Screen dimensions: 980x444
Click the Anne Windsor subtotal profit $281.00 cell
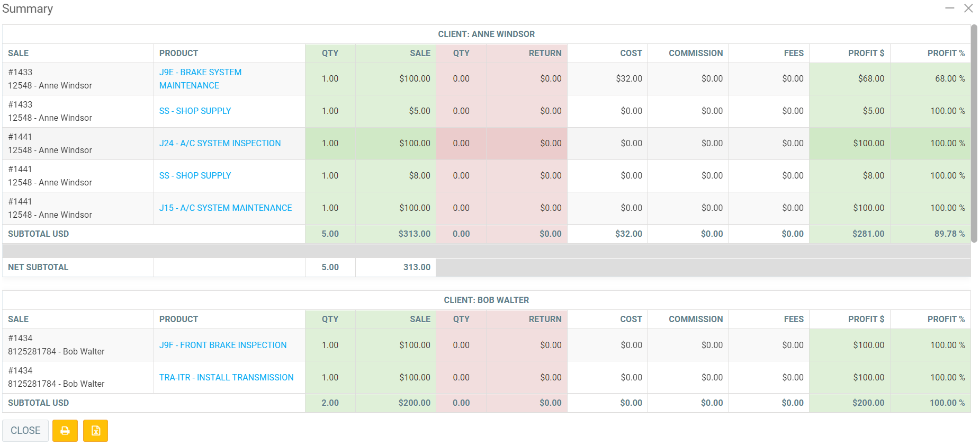tap(868, 234)
